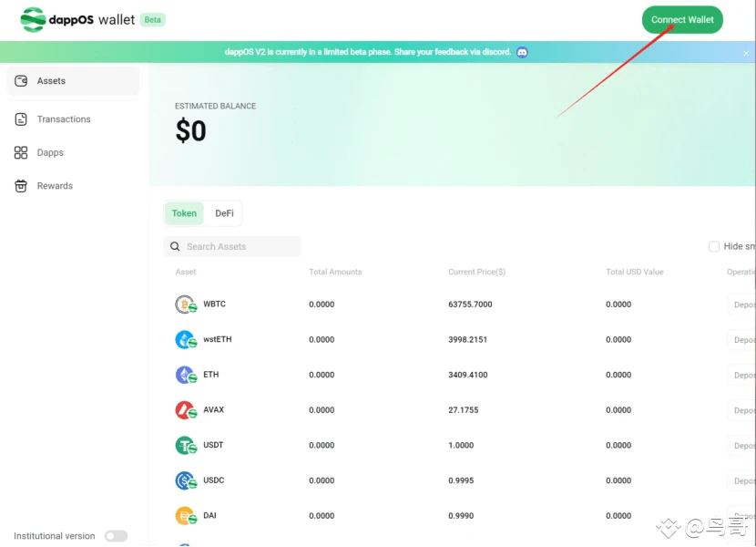Click the wstETH price 3998.2151
756x547 pixels.
[467, 340]
